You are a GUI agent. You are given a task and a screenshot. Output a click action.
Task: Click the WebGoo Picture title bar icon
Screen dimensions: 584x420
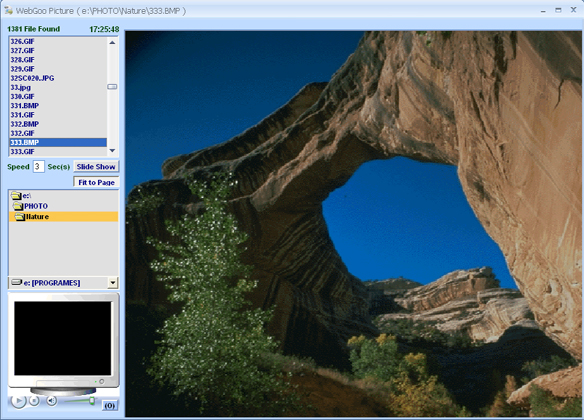tap(8, 10)
